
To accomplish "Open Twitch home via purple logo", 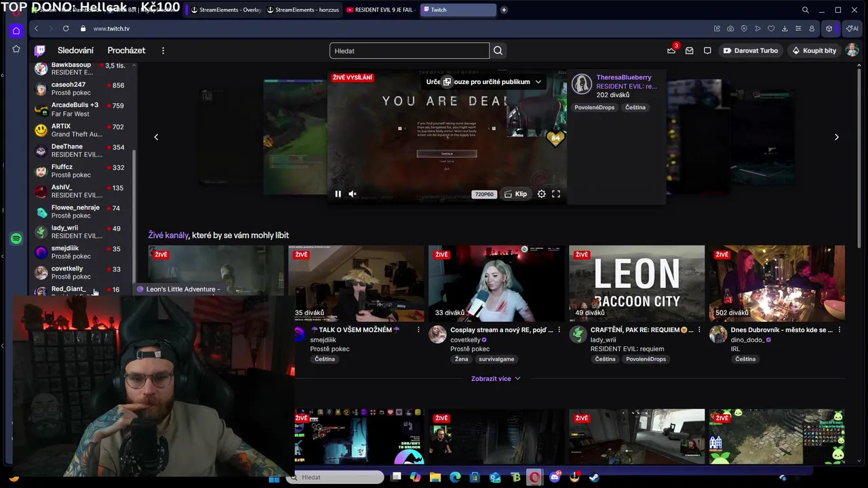I will click(x=40, y=50).
